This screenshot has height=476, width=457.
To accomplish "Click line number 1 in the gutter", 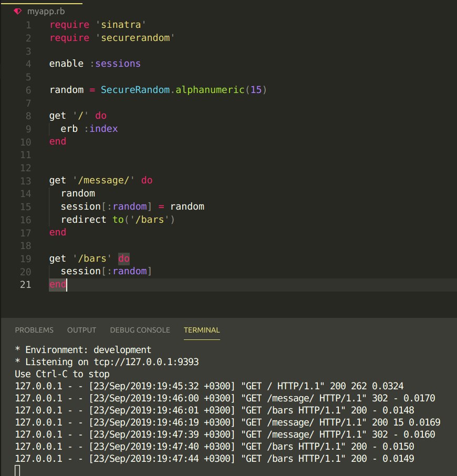I will pyautogui.click(x=28, y=25).
